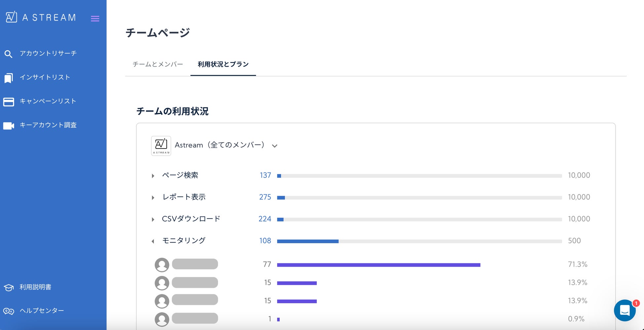Click the CSVダウンロード usage bar
Image resolution: width=644 pixels, height=330 pixels.
419,219
